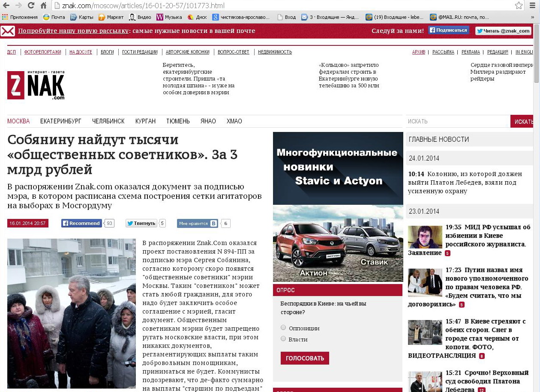Reload the page with the refresh icon
This screenshot has width=540, height=392.
(31, 6)
